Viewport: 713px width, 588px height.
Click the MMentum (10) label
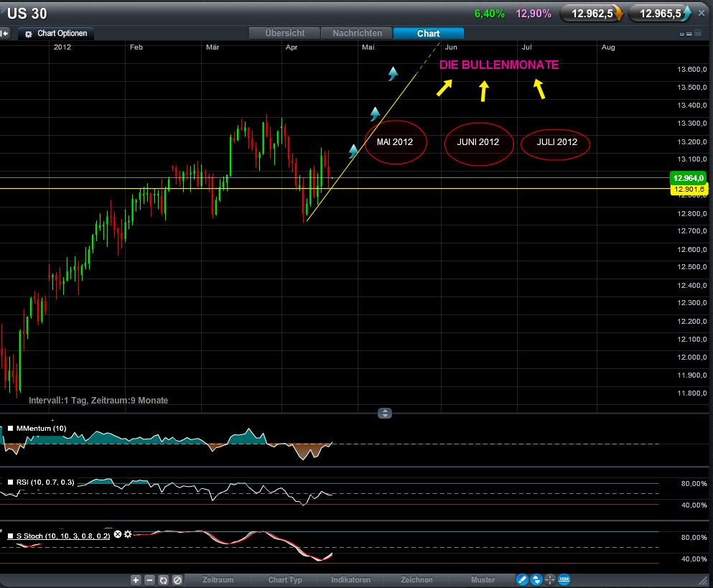pyautogui.click(x=42, y=429)
